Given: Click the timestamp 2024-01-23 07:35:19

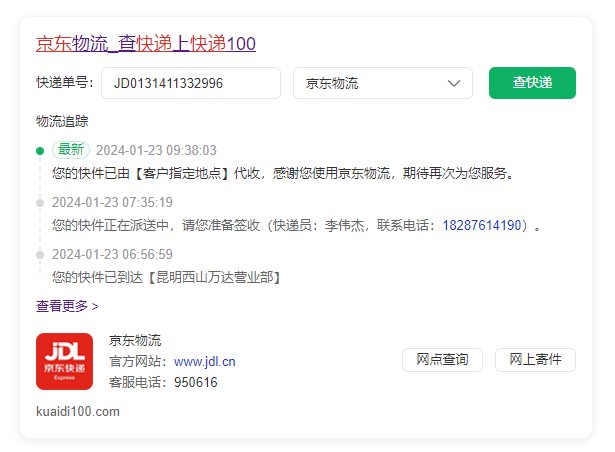Looking at the screenshot, I should coord(112,202).
